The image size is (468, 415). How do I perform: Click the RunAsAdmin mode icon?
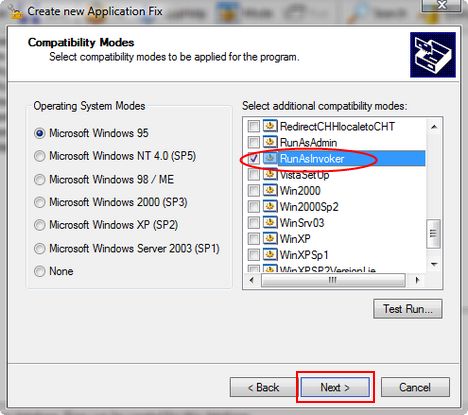pos(270,142)
